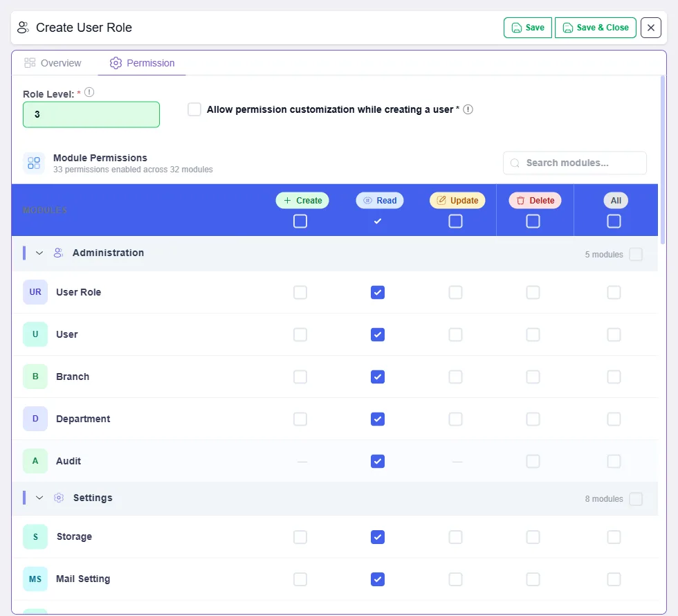Click the Role Level input field
The width and height of the screenshot is (678, 616).
click(91, 115)
